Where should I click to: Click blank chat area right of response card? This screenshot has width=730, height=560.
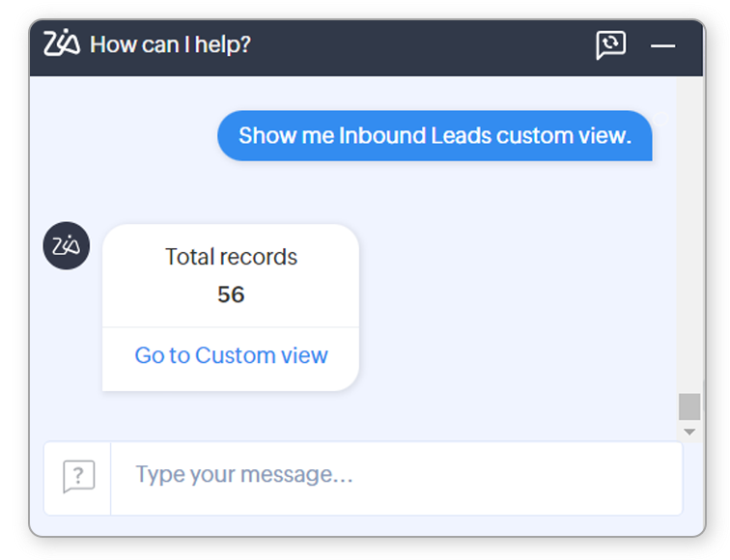(x=512, y=309)
